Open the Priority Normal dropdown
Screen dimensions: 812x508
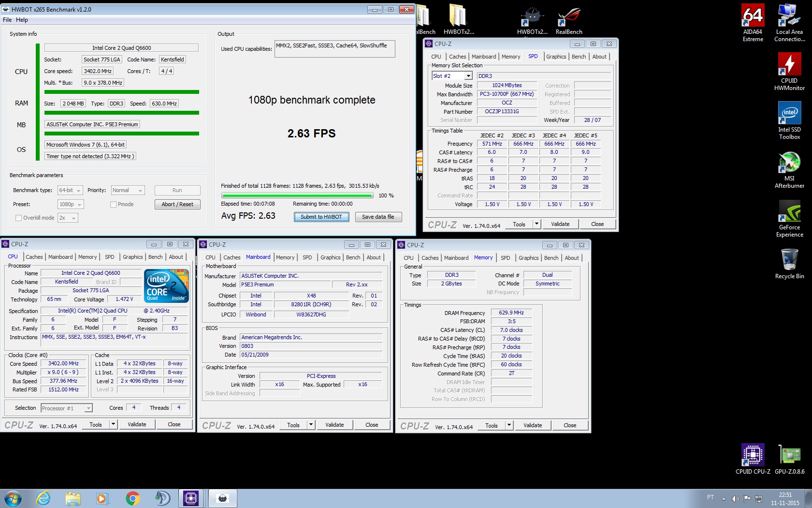click(128, 191)
